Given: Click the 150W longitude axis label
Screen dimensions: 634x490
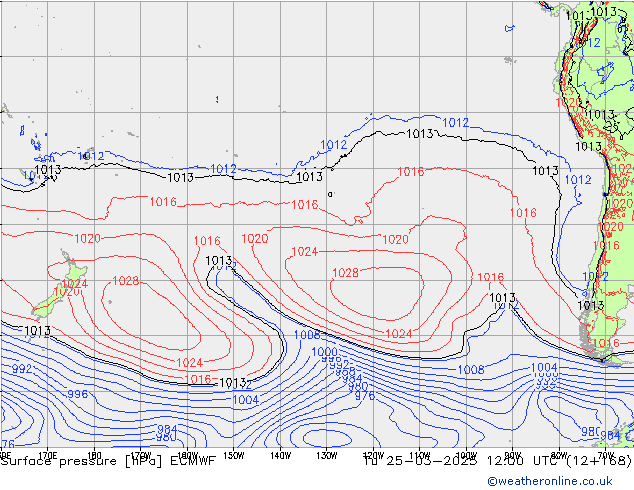Looking at the screenshot, I should 234,456.
